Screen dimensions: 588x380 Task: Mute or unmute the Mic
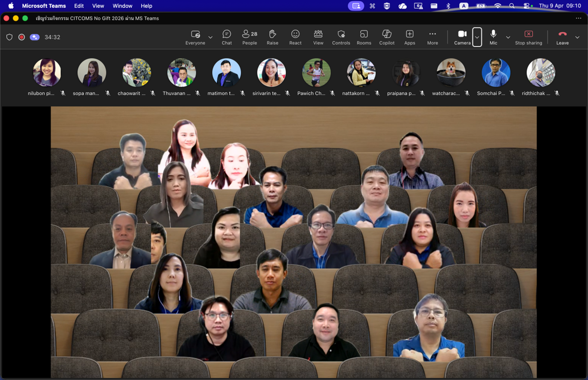click(493, 37)
